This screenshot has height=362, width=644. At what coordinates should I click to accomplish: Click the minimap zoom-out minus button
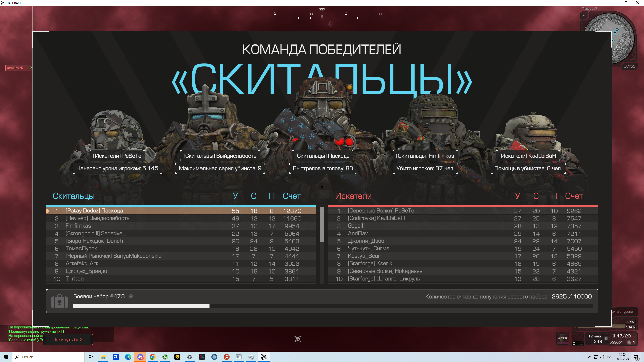(584, 15)
